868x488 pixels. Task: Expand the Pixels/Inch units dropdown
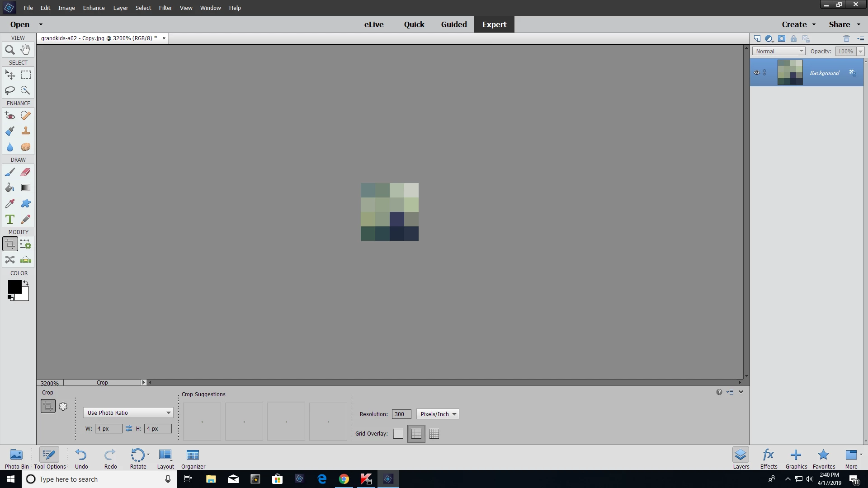(438, 414)
